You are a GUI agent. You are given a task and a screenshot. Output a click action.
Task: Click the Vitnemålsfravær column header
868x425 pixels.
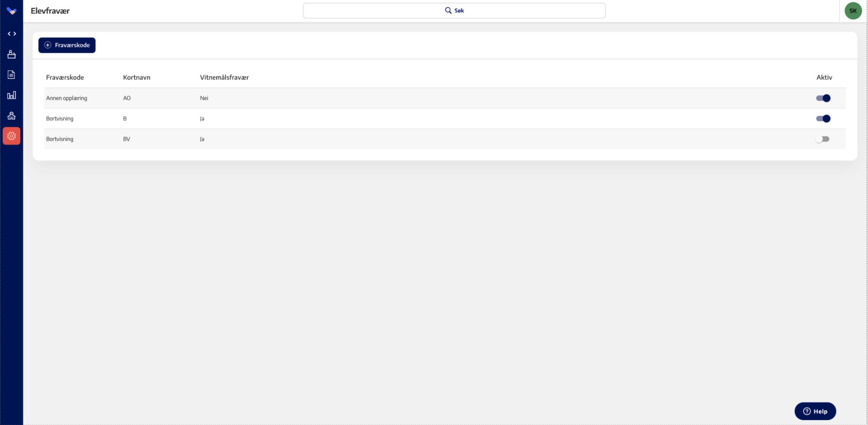[224, 77]
